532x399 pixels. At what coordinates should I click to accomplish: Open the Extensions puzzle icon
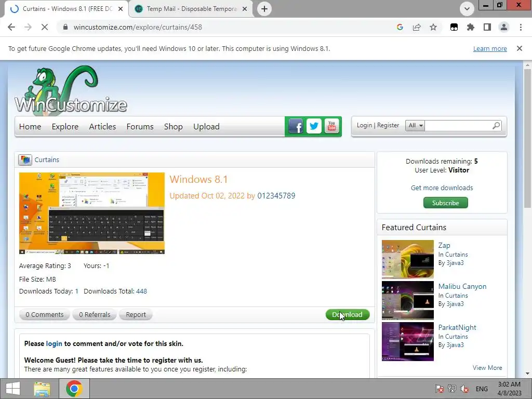coord(471,27)
